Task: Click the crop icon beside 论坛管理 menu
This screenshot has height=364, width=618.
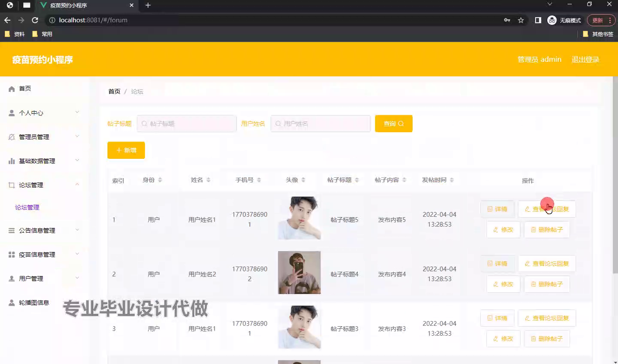Action: pos(12,185)
